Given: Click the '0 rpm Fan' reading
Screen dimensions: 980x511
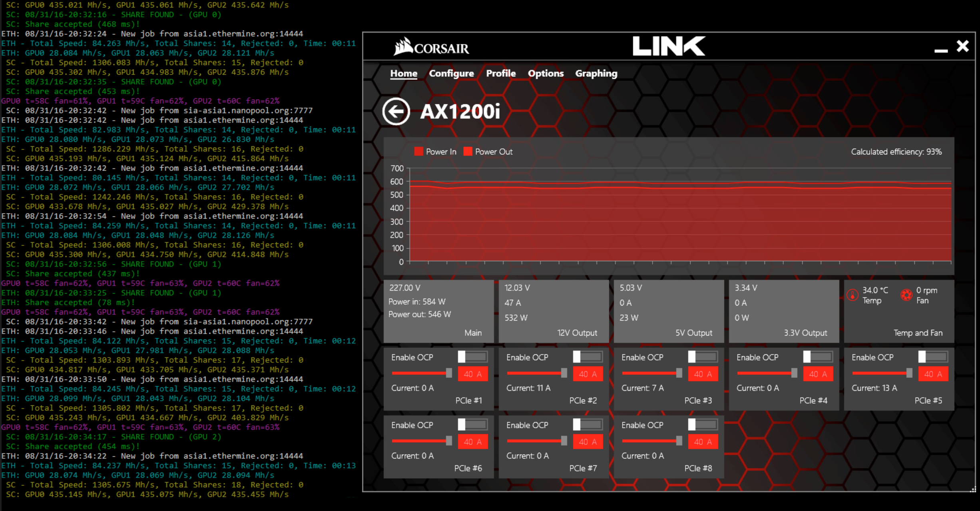Looking at the screenshot, I should click(926, 295).
